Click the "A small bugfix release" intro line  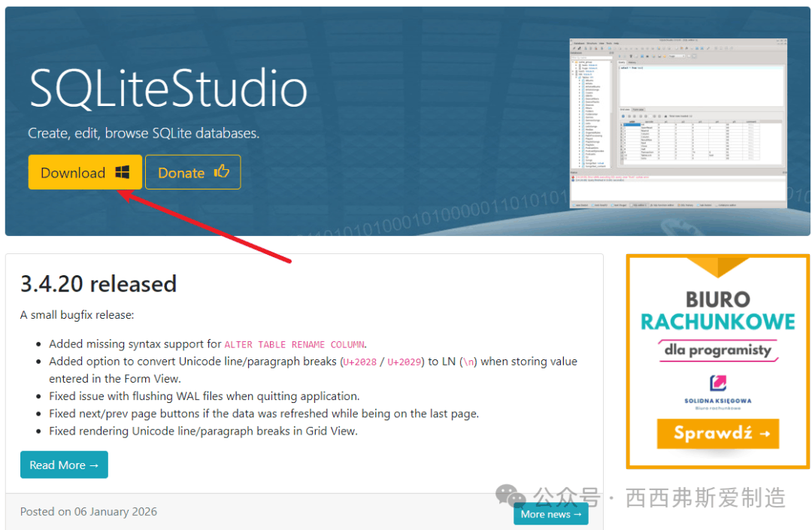pos(77,315)
